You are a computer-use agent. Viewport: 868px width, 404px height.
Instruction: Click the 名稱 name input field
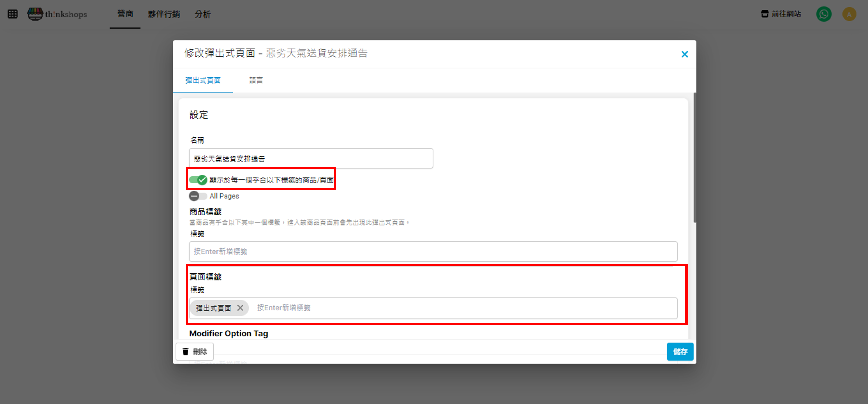click(311, 158)
